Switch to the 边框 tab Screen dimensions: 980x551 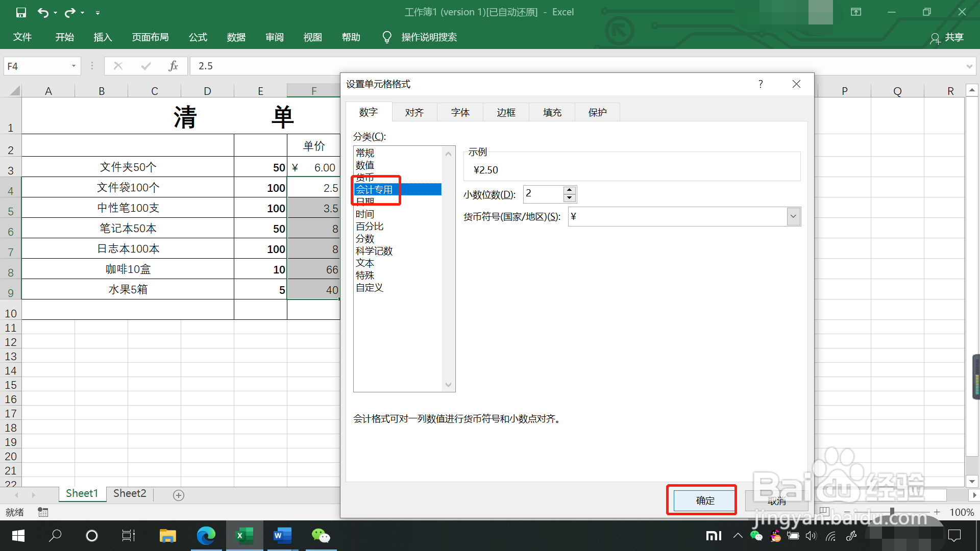point(506,112)
